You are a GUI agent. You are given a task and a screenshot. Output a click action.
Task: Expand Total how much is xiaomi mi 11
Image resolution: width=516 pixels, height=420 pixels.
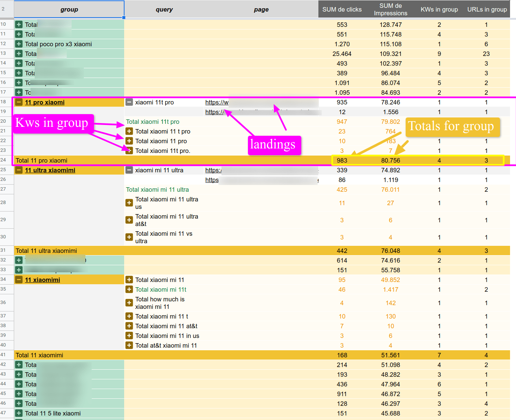(x=129, y=303)
